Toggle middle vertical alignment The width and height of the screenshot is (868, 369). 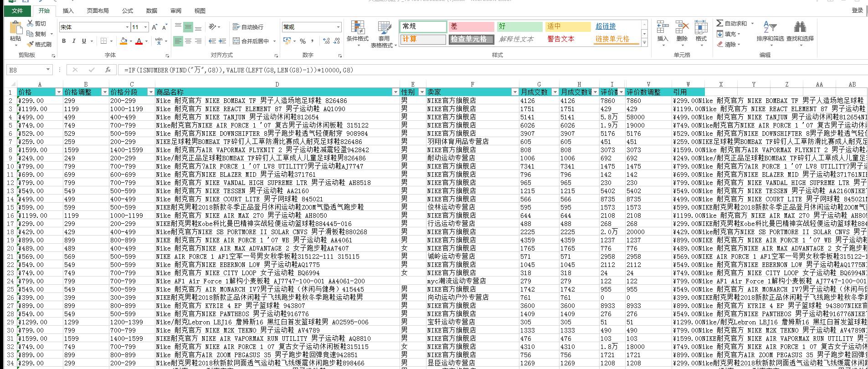click(188, 27)
